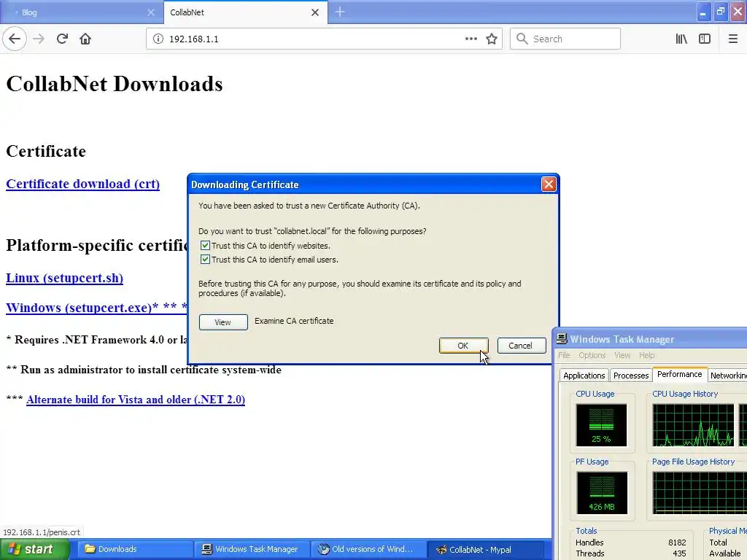Switch to Networking tab in Task Manager
Image resolution: width=747 pixels, height=560 pixels.
tap(727, 376)
